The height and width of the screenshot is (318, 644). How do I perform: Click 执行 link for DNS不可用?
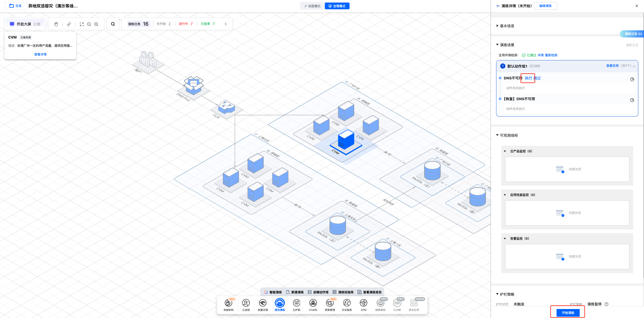[x=528, y=78]
